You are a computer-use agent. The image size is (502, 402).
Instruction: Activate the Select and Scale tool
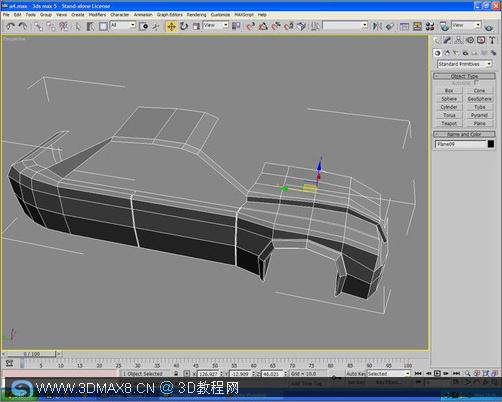pos(196,26)
